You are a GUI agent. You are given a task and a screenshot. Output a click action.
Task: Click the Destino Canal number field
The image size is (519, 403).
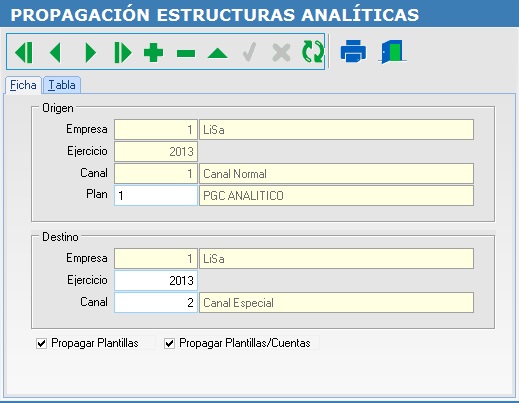coord(156,303)
